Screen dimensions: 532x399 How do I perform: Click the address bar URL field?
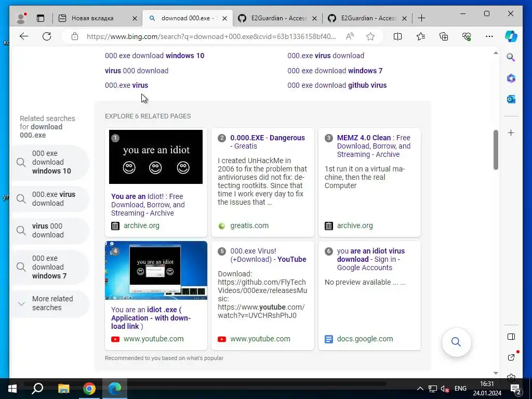[211, 36]
